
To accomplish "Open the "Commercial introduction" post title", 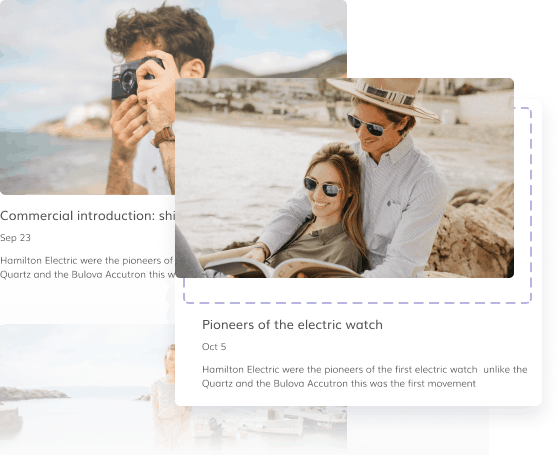I will click(88, 216).
